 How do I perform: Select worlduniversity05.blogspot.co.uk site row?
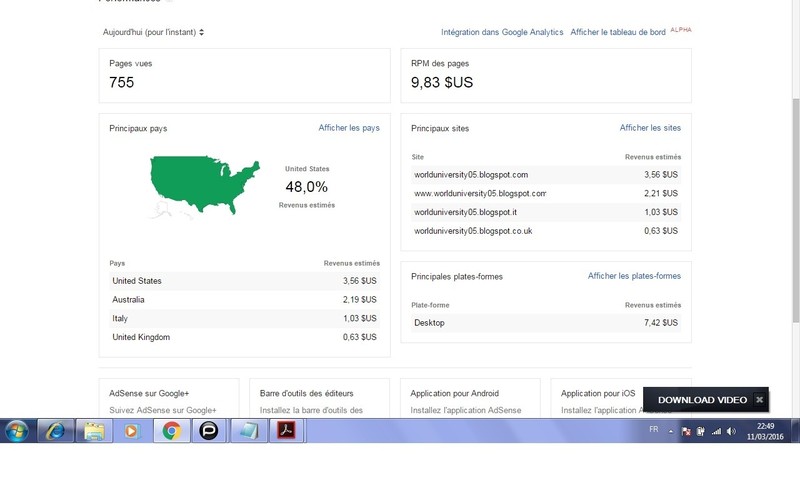[x=546, y=231]
